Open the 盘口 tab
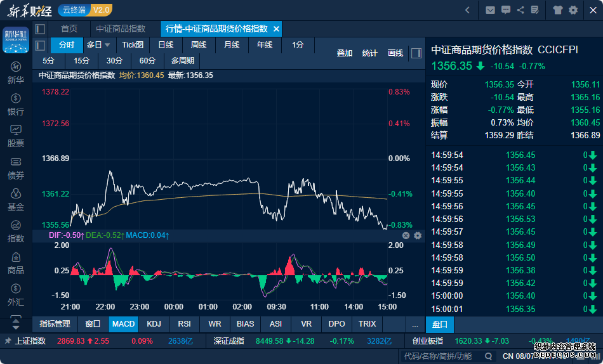 coord(440,325)
